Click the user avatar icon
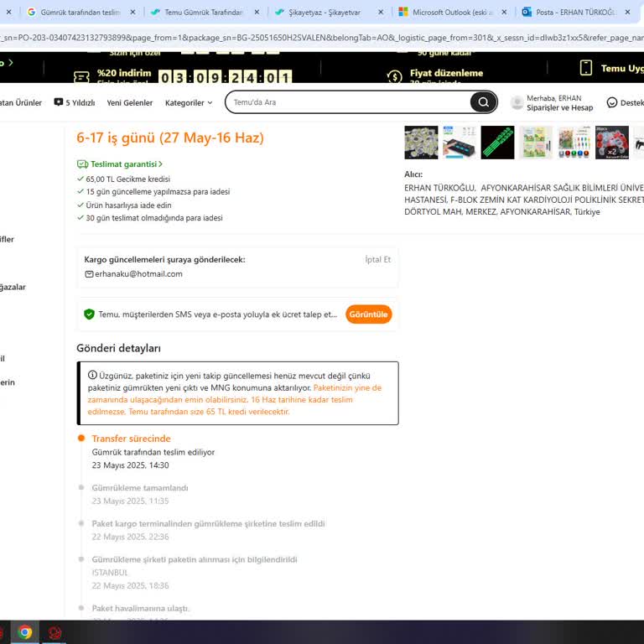The width and height of the screenshot is (644, 644). [517, 102]
